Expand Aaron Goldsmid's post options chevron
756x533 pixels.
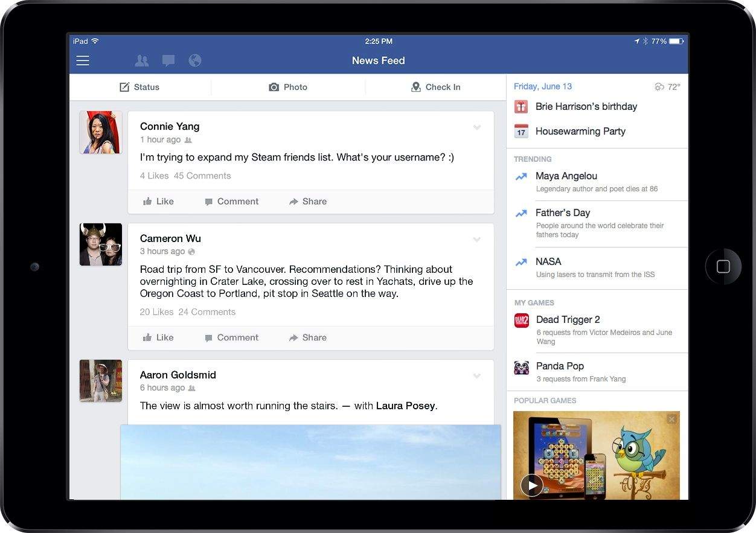pos(477,375)
